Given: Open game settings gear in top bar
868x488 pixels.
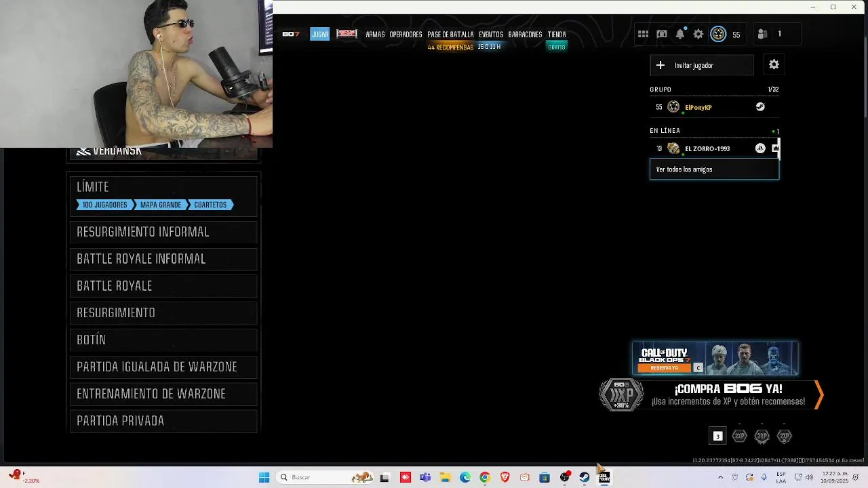Looking at the screenshot, I should point(698,34).
